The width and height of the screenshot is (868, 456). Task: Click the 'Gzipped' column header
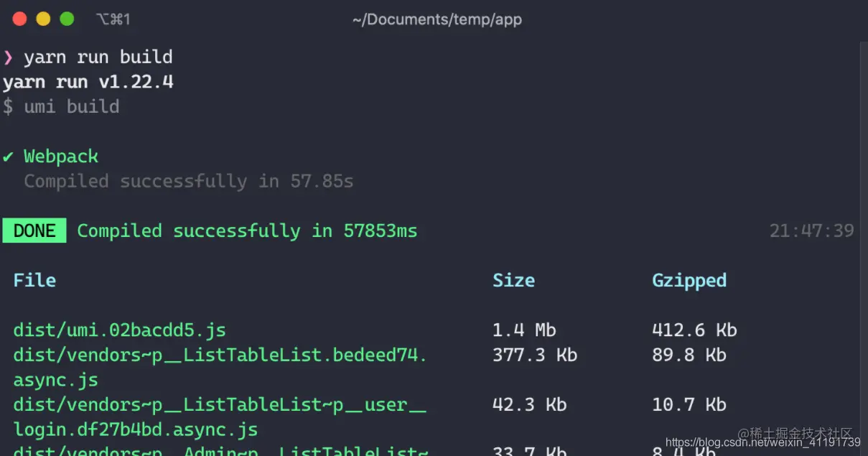click(689, 281)
